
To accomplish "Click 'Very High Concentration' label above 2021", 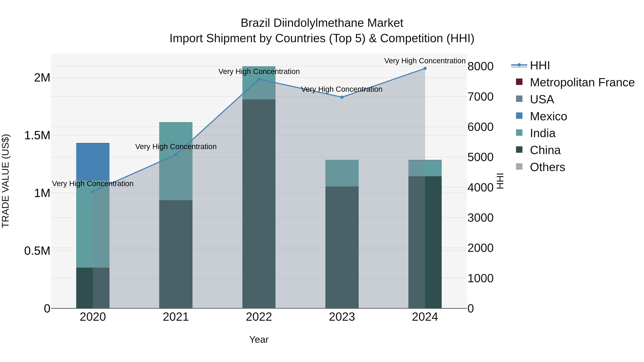I will pos(176,147).
